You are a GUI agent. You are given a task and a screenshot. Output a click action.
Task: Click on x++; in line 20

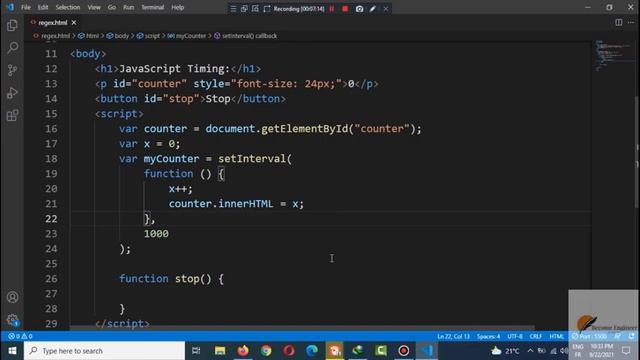point(180,189)
